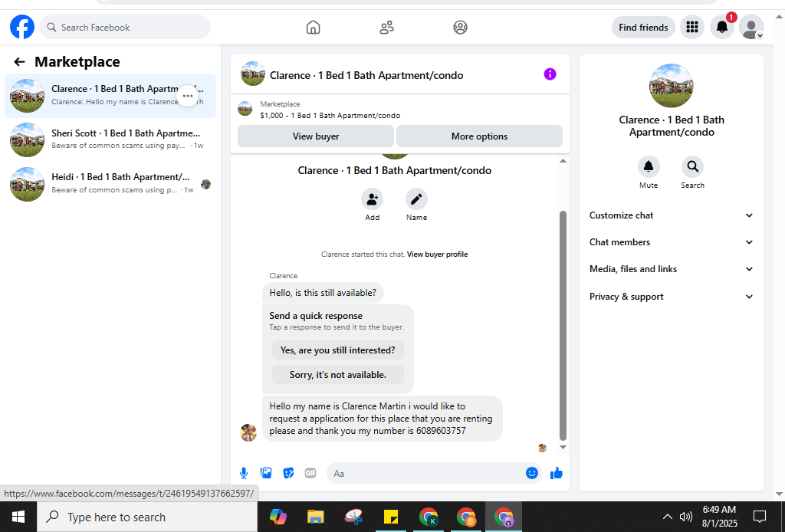The image size is (785, 532).
Task: Open the Copilot icon on the taskbar
Action: pyautogui.click(x=278, y=517)
